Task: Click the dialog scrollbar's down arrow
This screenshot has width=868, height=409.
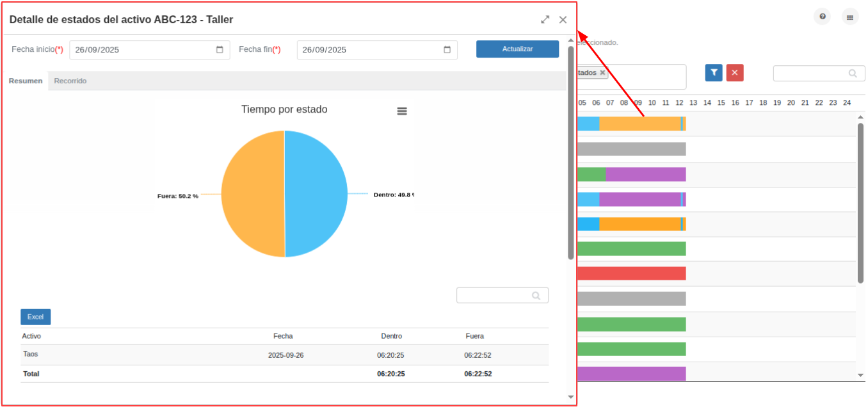Action: tap(571, 397)
